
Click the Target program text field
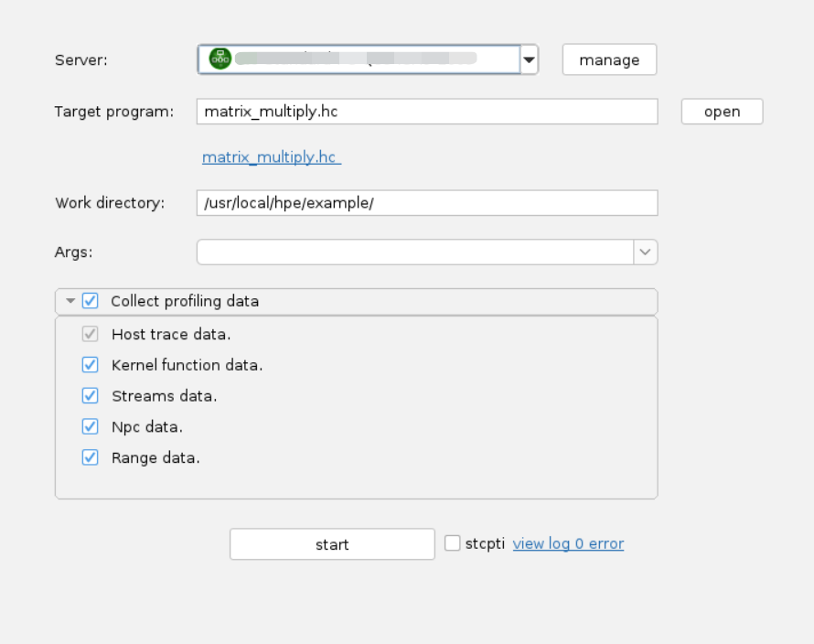point(426,112)
